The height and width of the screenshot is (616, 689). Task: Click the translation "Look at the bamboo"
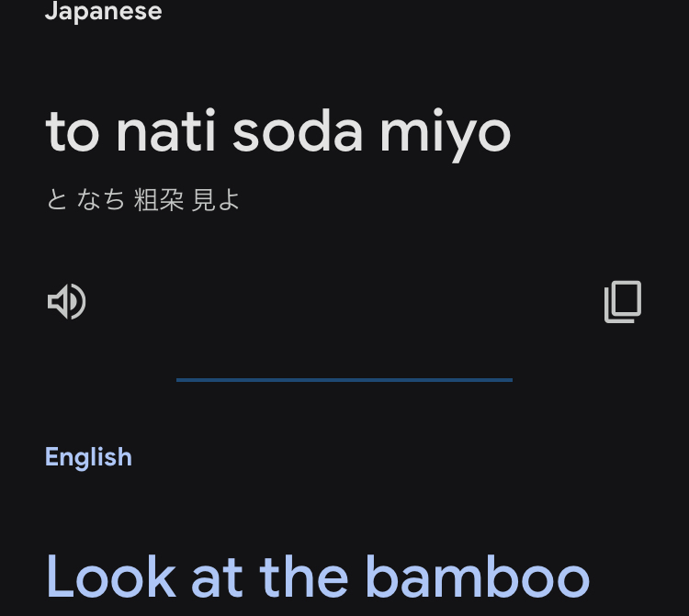317,577
